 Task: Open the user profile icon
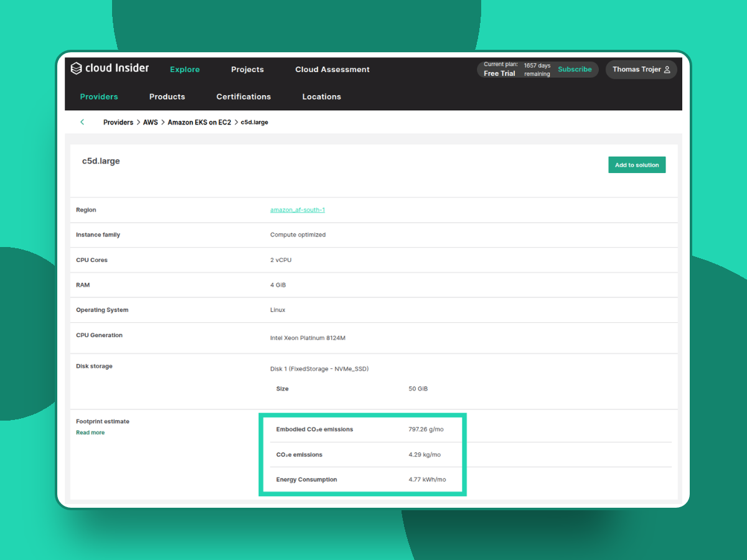pos(667,70)
